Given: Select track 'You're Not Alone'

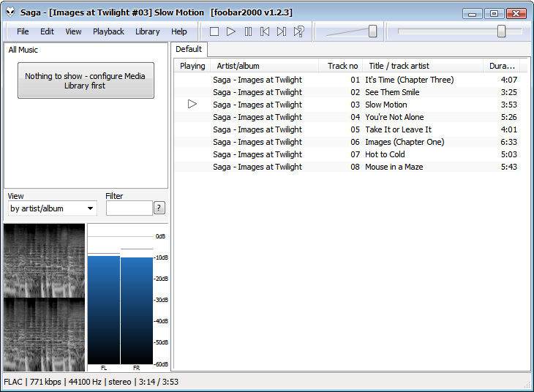Looking at the screenshot, I should 347,117.
